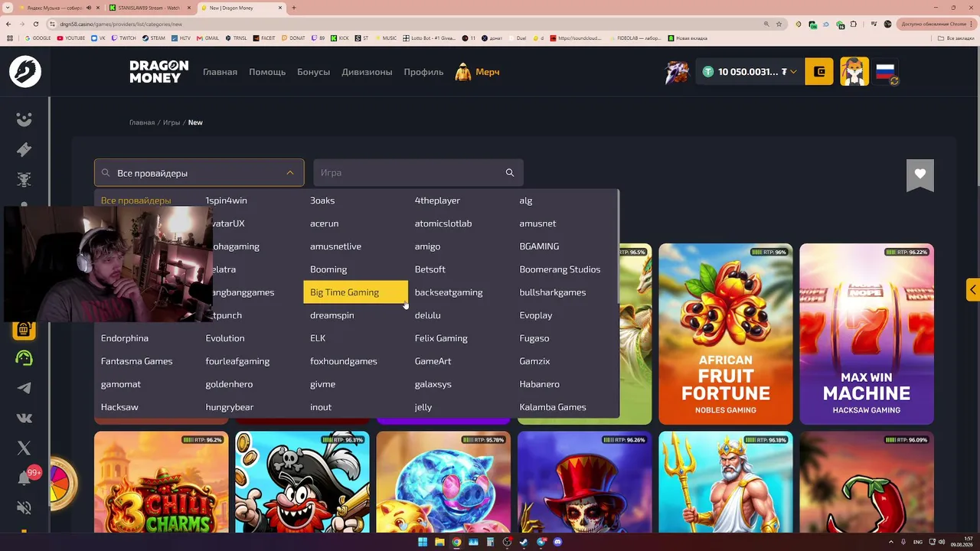Viewport: 980px width, 551px height.
Task: Click the Dragon Money round logo icon
Action: (25, 72)
